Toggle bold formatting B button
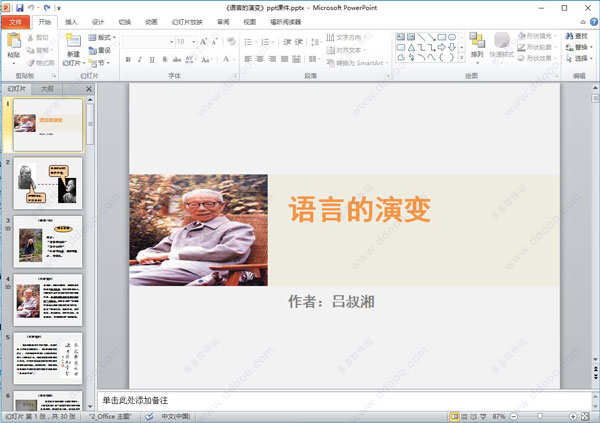Viewport: 600px width, 423px height. click(128, 59)
